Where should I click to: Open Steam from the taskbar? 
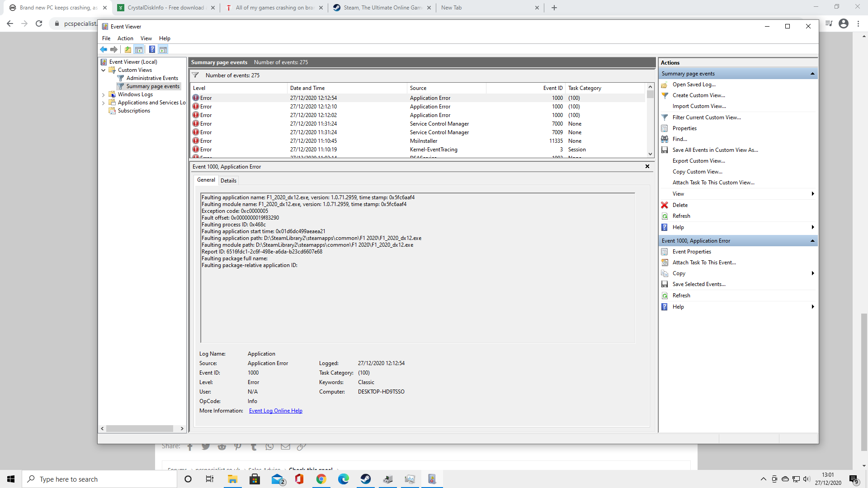click(366, 479)
